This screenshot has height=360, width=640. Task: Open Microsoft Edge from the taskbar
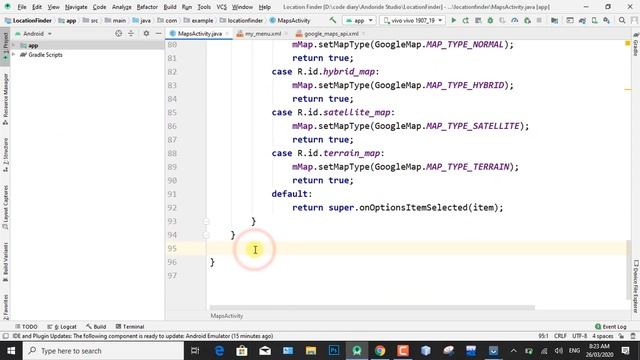[x=219, y=351]
